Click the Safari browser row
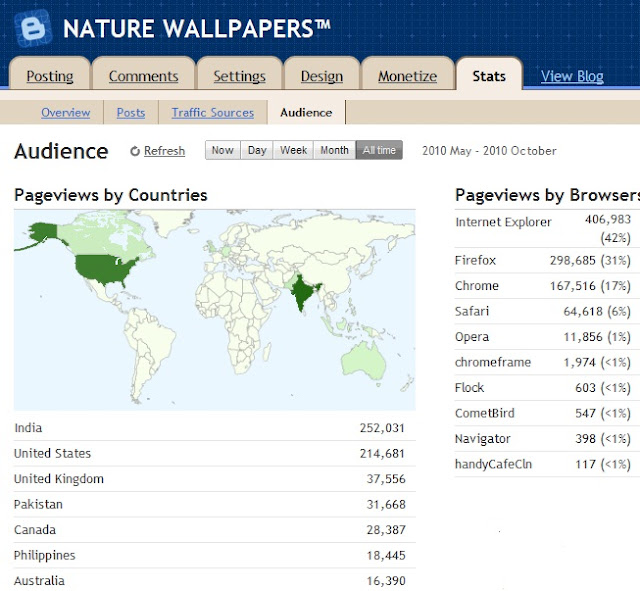The height and width of the screenshot is (591, 640). (x=547, y=311)
